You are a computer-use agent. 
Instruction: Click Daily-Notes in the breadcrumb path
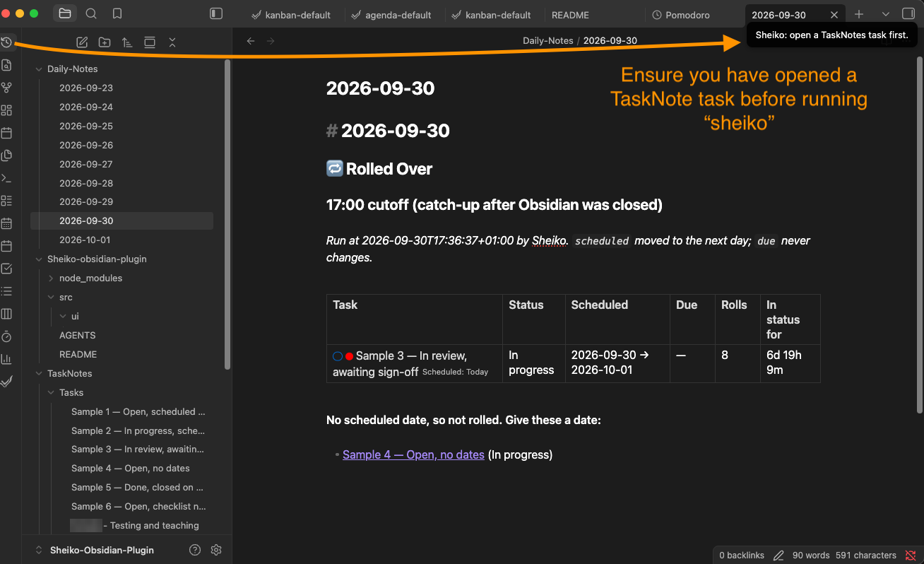click(548, 40)
